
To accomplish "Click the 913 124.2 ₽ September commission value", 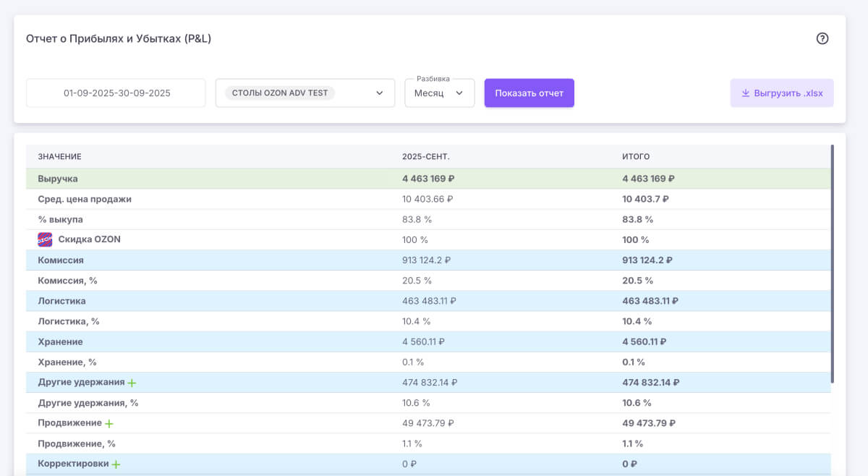I will [427, 260].
